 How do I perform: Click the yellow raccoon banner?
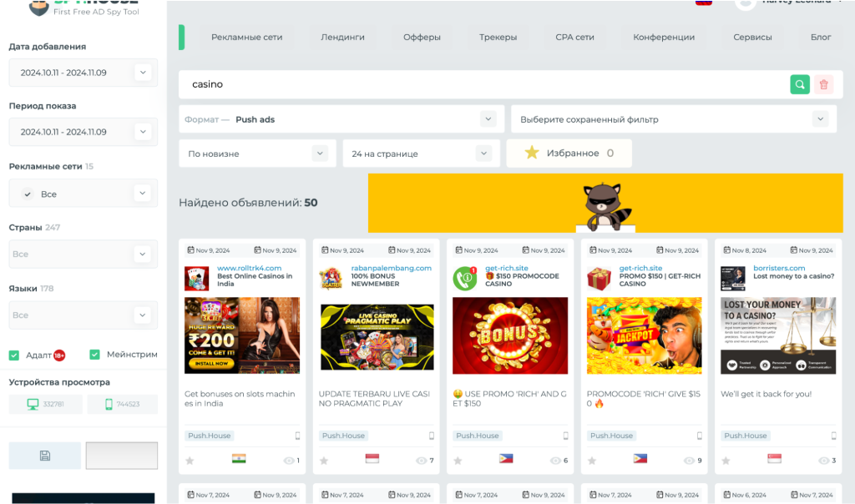click(x=605, y=204)
